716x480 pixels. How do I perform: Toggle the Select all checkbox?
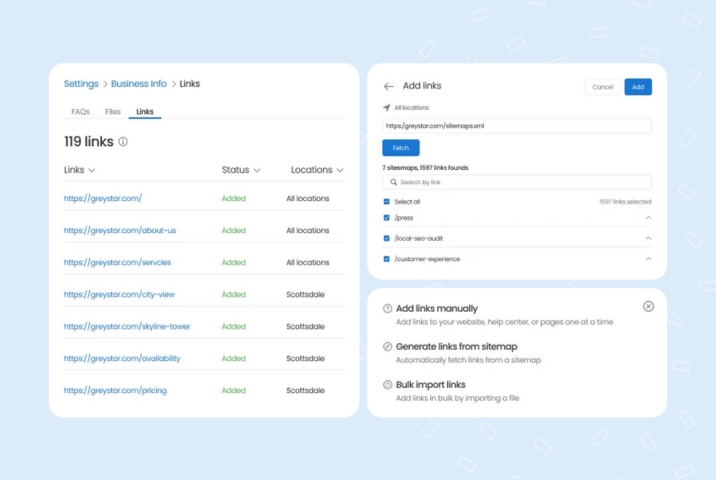click(386, 201)
